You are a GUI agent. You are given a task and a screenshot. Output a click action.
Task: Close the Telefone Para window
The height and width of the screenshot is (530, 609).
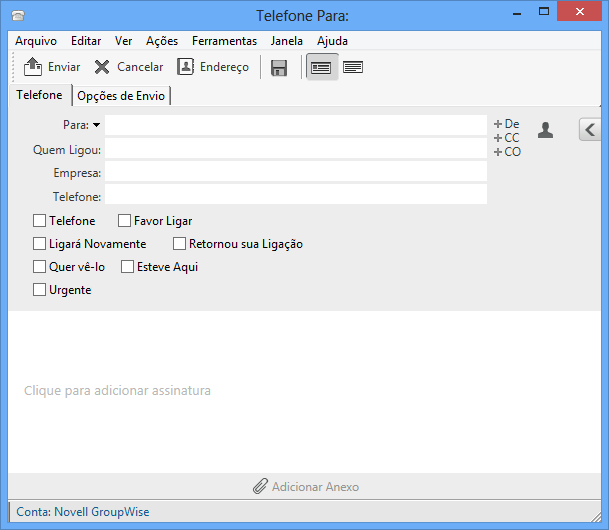point(579,12)
